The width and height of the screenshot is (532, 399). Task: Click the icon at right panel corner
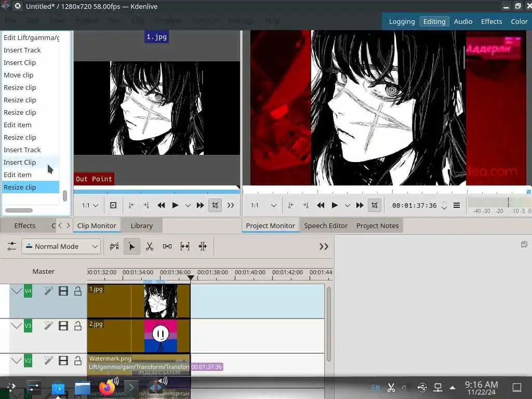tap(524, 244)
